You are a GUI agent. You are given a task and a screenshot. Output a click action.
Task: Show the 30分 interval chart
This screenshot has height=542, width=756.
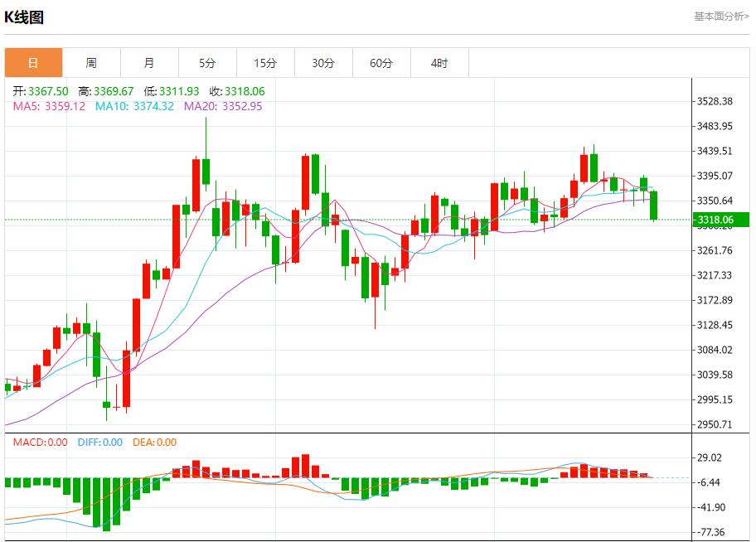tap(323, 63)
